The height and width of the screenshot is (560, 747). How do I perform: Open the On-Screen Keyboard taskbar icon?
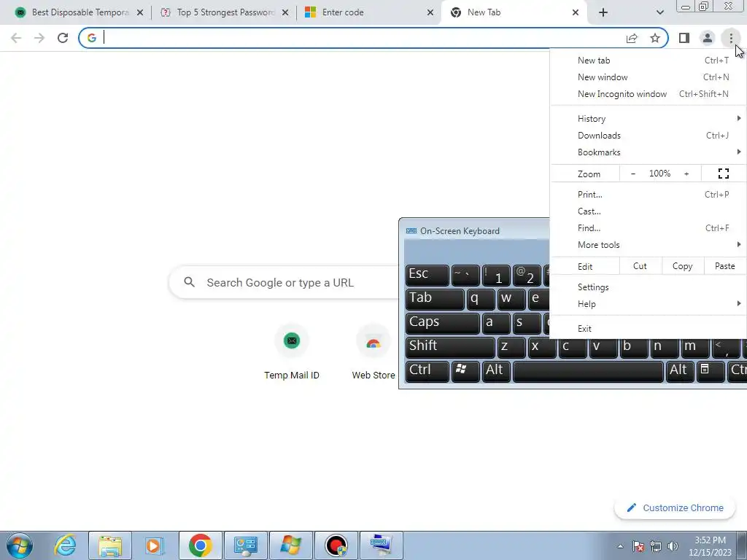(x=381, y=545)
